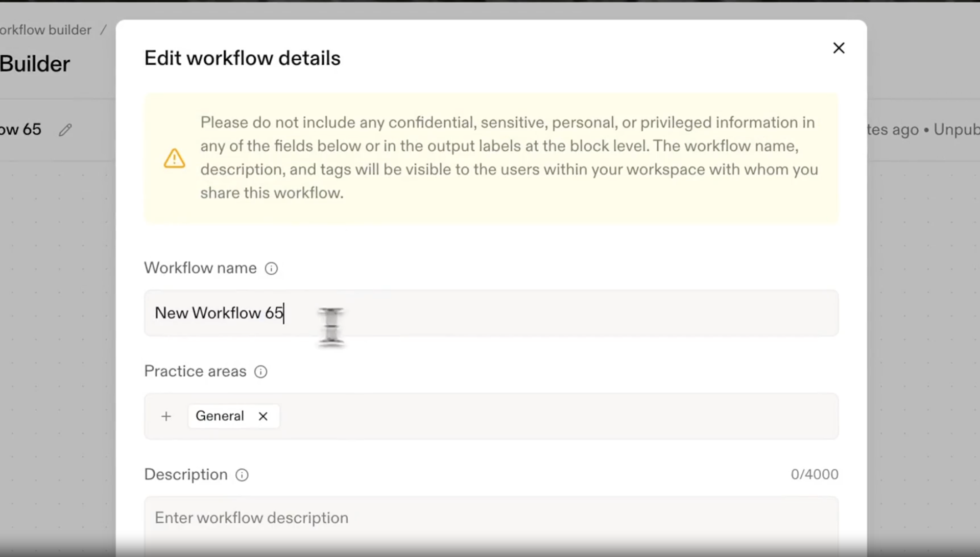Click the Unpublished status text in background
Image resolution: width=980 pixels, height=557 pixels.
click(956, 130)
